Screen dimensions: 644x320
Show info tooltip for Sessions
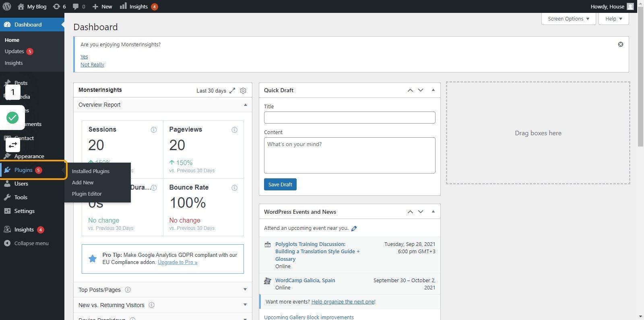pos(154,130)
